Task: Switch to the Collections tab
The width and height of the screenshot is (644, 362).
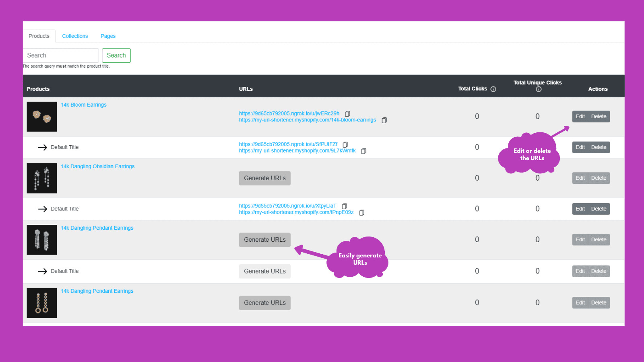Action: pos(75,36)
